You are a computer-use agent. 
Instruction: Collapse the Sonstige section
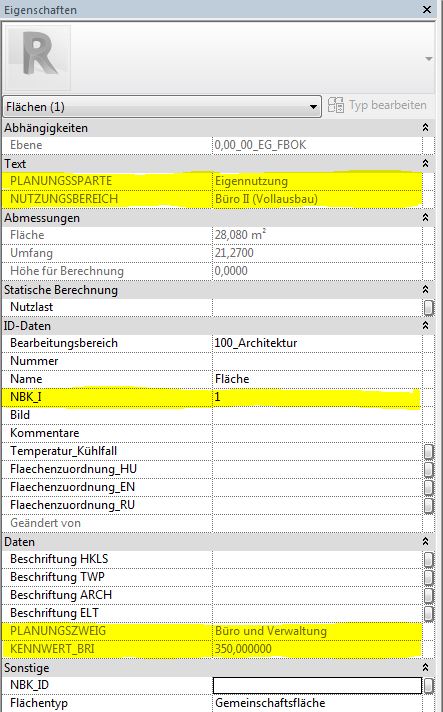click(425, 668)
